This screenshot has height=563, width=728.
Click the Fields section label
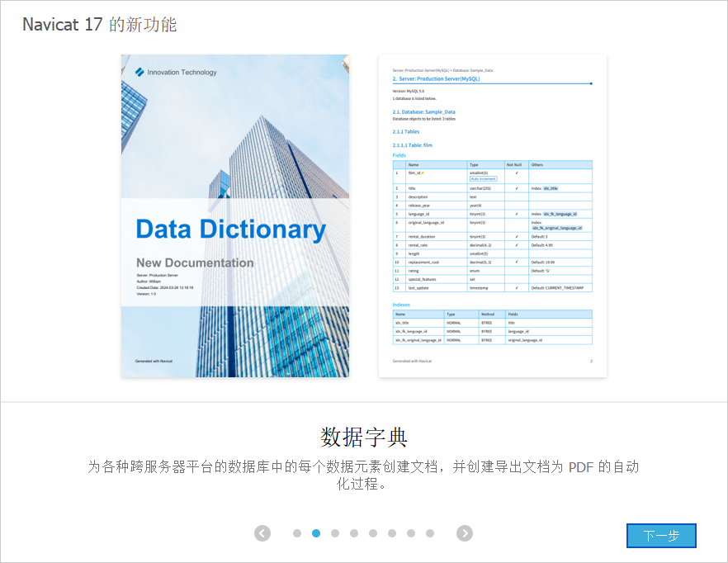399,155
